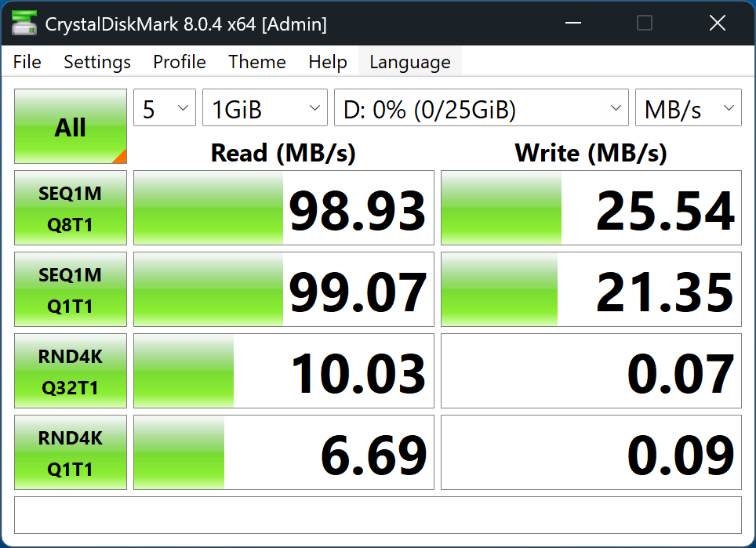The image size is (756, 548).
Task: Click the SEQ1M Q8T1 write result 25.54
Action: click(x=591, y=208)
